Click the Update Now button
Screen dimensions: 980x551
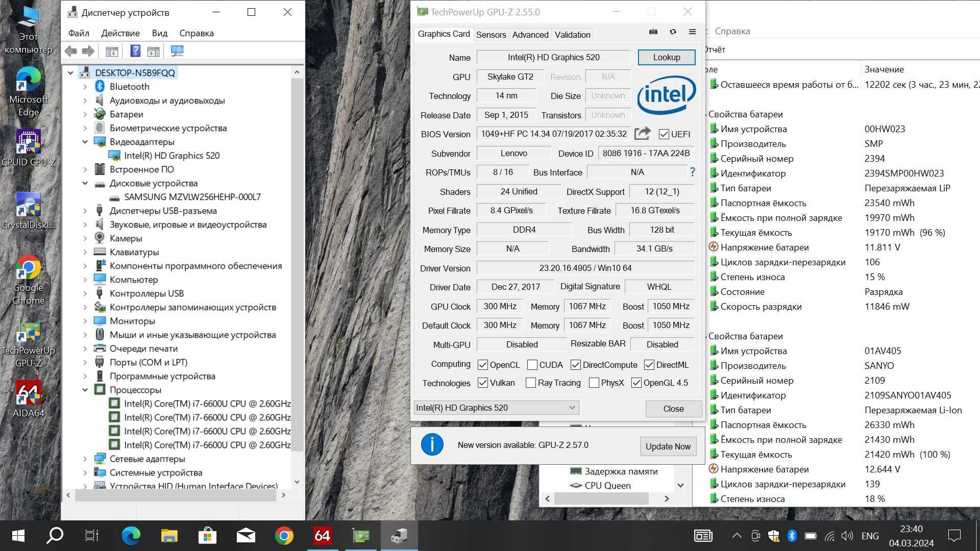coord(668,446)
